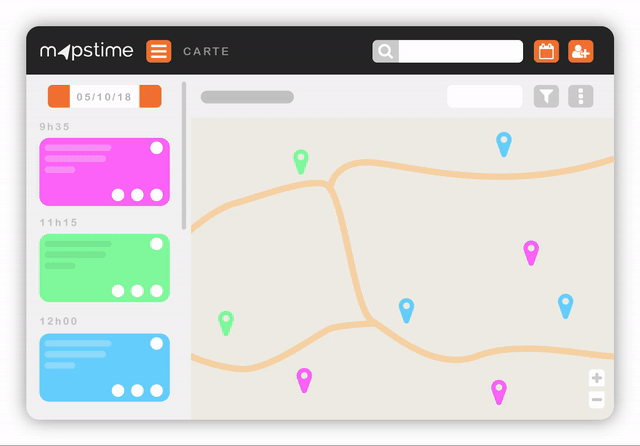The image size is (640, 446).
Task: Toggle the circle on the blue 12h00 card
Action: (x=157, y=344)
